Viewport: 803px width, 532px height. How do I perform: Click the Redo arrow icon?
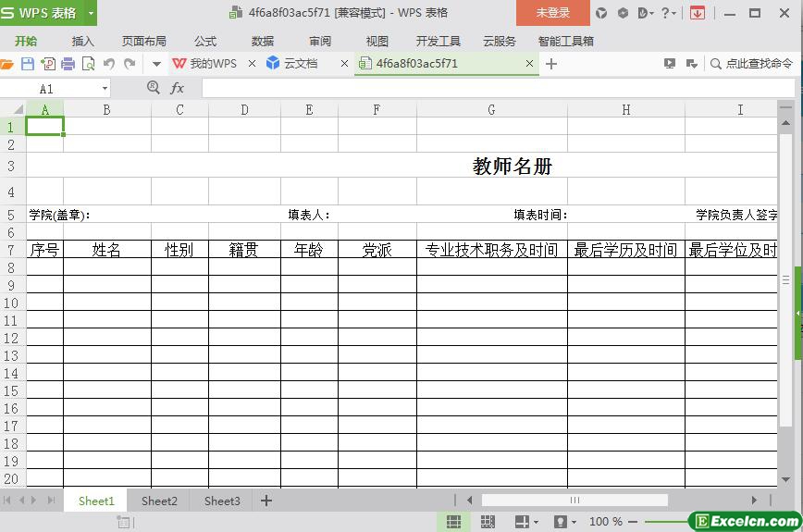click(x=130, y=64)
